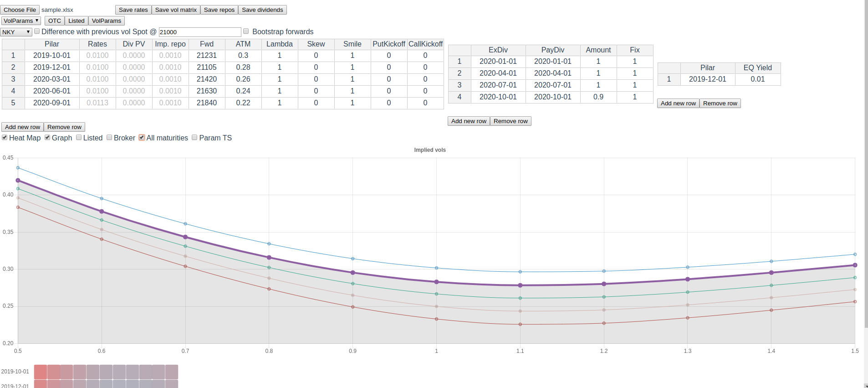Select Fwd cell 21231
Screen dimensions: 868x388
pos(207,56)
